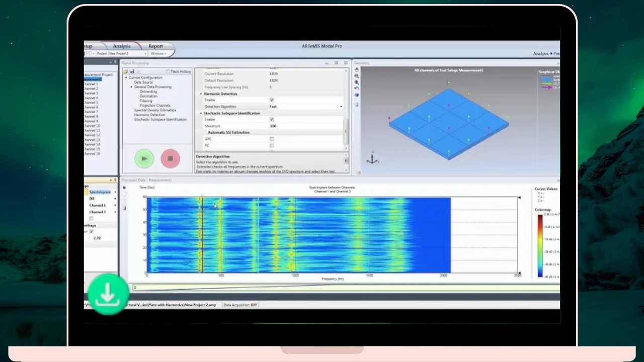This screenshot has height=362, width=644.
Task: Click the coordinate axis triad in Geometry view
Action: (373, 159)
